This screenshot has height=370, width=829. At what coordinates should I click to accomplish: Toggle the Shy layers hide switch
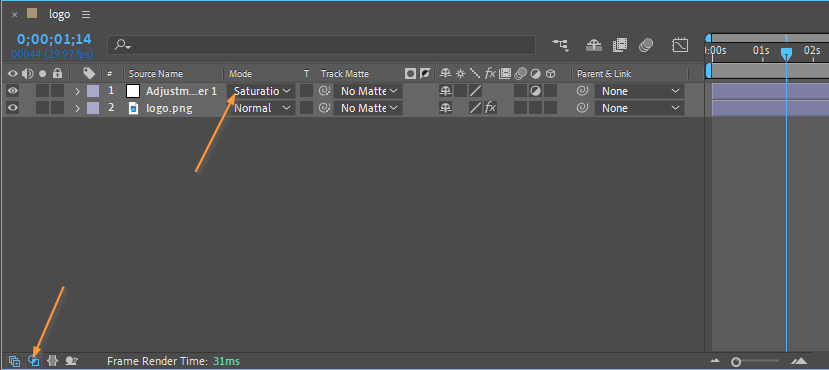[x=594, y=45]
